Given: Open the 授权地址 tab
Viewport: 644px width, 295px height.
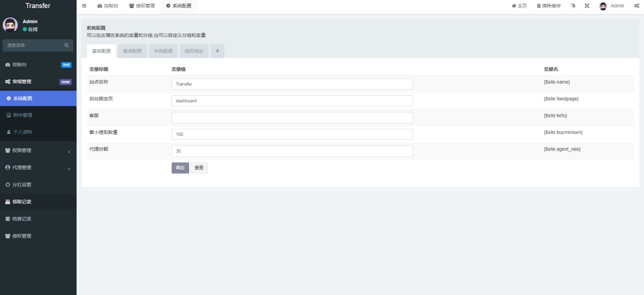Looking at the screenshot, I should click(194, 51).
